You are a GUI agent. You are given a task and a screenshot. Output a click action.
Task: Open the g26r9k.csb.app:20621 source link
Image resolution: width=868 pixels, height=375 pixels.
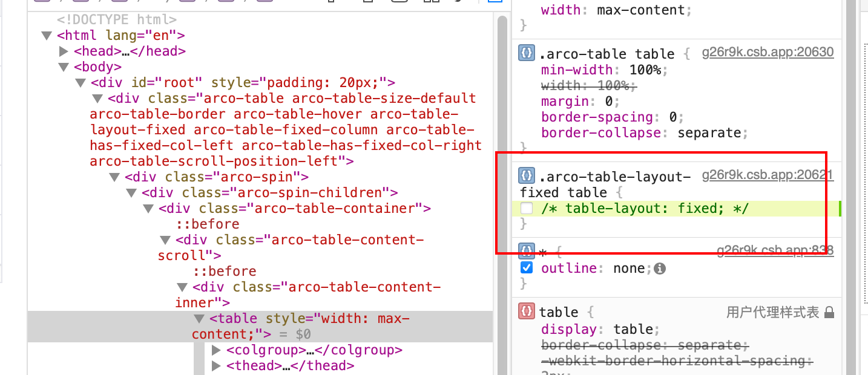768,175
